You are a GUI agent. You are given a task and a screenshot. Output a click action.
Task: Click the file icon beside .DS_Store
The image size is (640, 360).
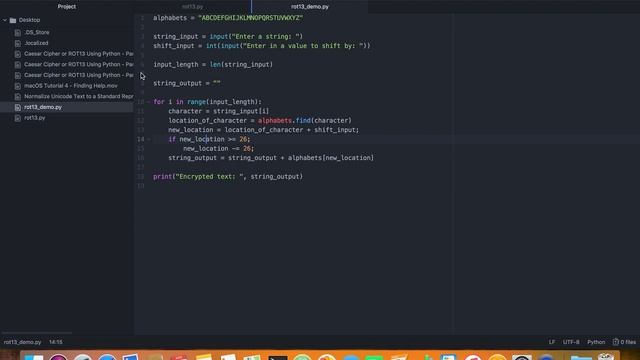click(x=18, y=33)
